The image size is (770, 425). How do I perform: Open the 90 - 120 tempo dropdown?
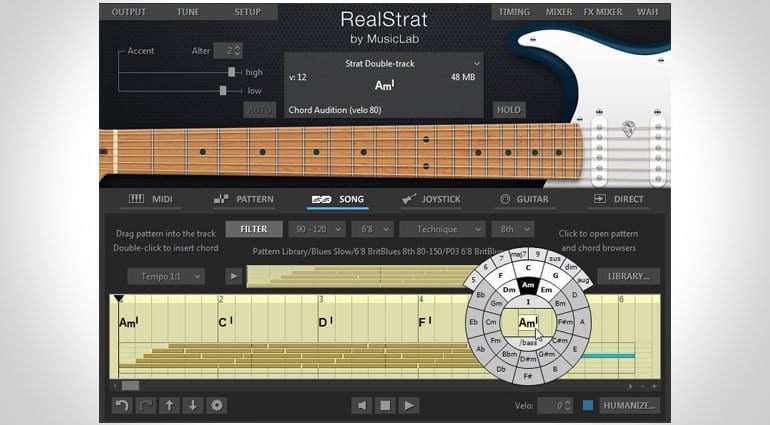(x=317, y=229)
